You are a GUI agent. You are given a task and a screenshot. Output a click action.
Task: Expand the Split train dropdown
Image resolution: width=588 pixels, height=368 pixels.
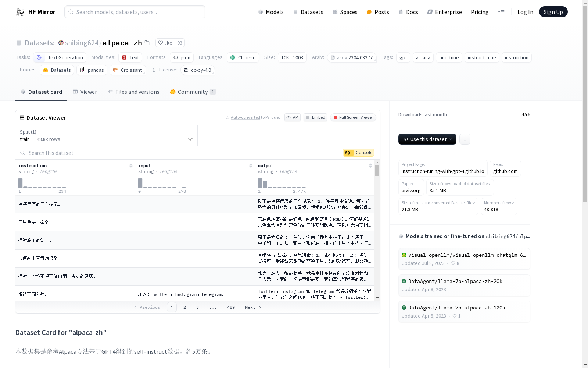pos(107,135)
